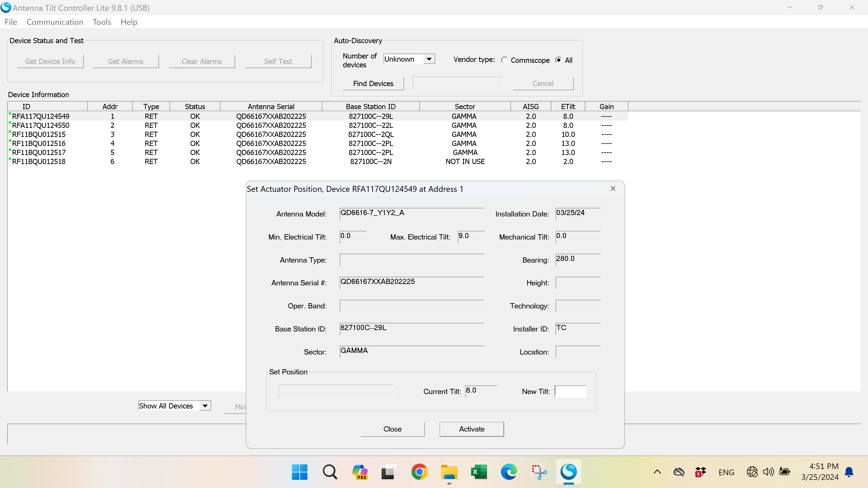The width and height of the screenshot is (868, 488).
Task: Open Excel from taskbar
Action: click(479, 472)
